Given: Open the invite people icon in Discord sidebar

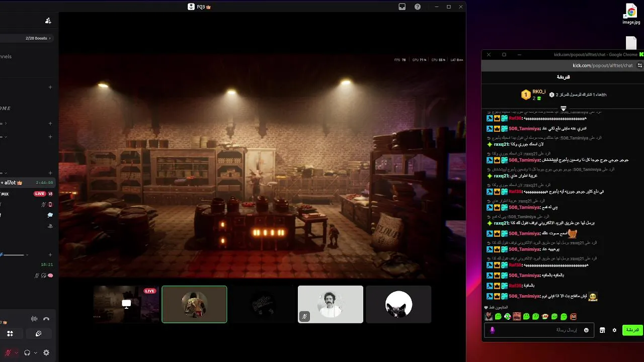Looking at the screenshot, I should click(48, 21).
